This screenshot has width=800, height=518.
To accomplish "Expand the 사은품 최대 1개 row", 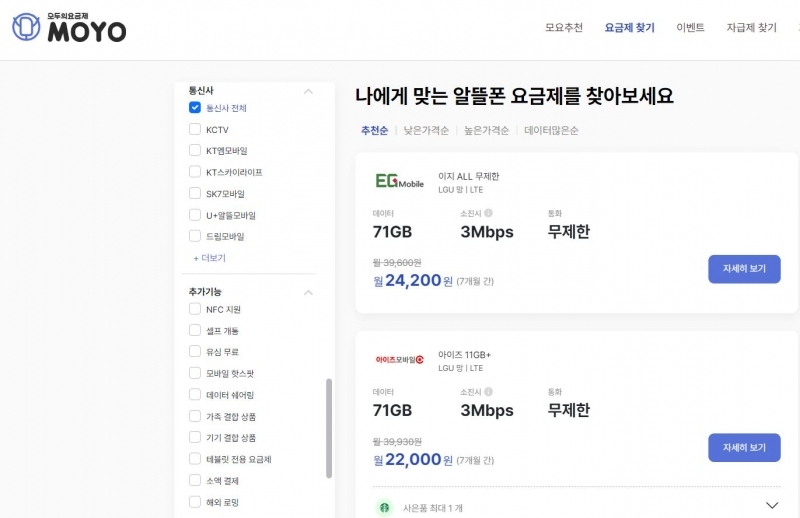I will click(x=772, y=505).
